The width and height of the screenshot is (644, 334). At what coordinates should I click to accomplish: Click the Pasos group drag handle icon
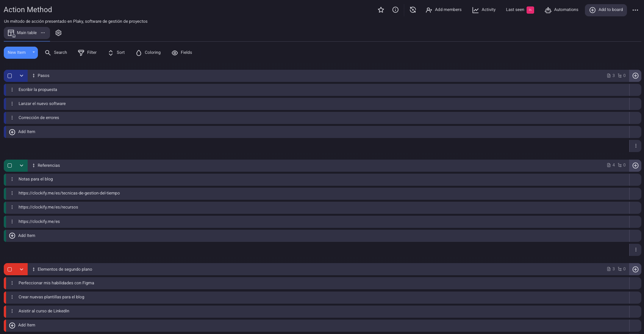(x=34, y=76)
